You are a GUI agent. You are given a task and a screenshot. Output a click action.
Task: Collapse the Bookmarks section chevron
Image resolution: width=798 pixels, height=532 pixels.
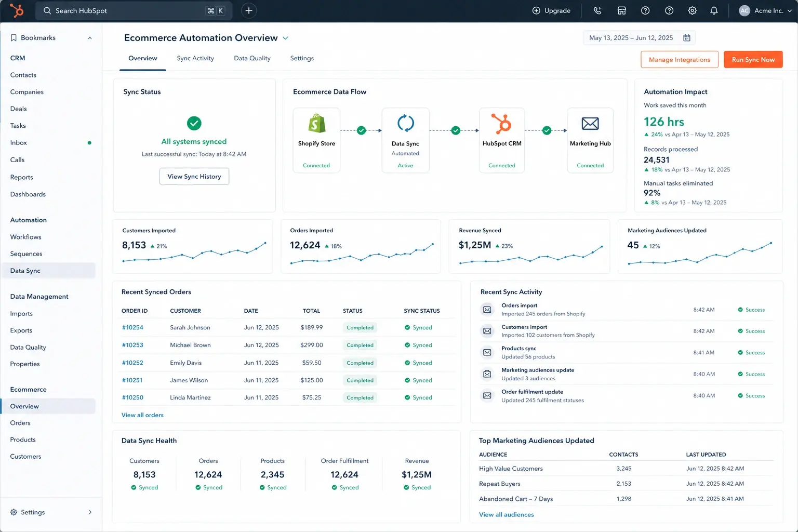[x=90, y=38]
